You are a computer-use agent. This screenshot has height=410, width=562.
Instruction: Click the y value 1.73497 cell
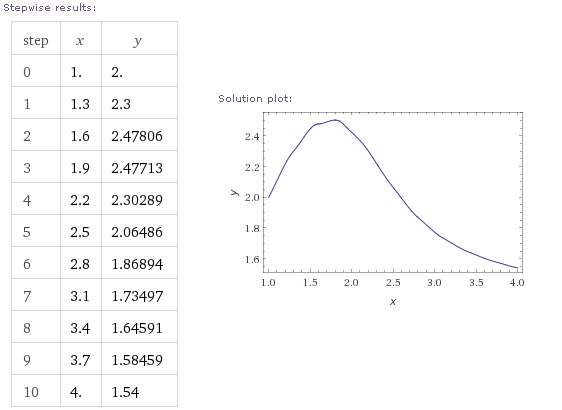pyautogui.click(x=139, y=296)
